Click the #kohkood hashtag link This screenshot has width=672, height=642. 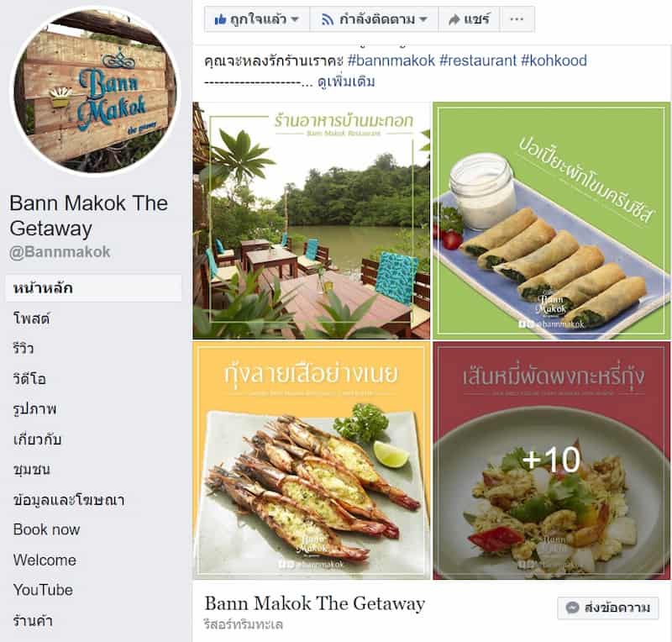click(554, 61)
